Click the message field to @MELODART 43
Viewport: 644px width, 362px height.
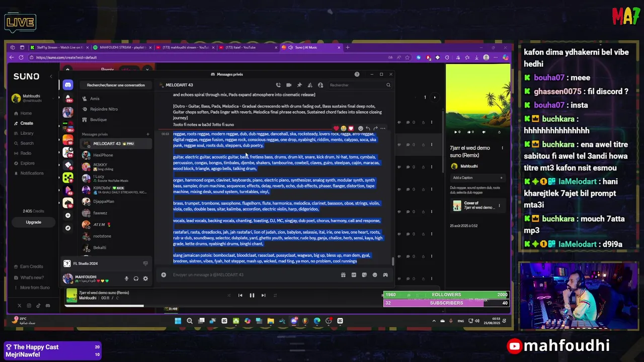click(252, 275)
